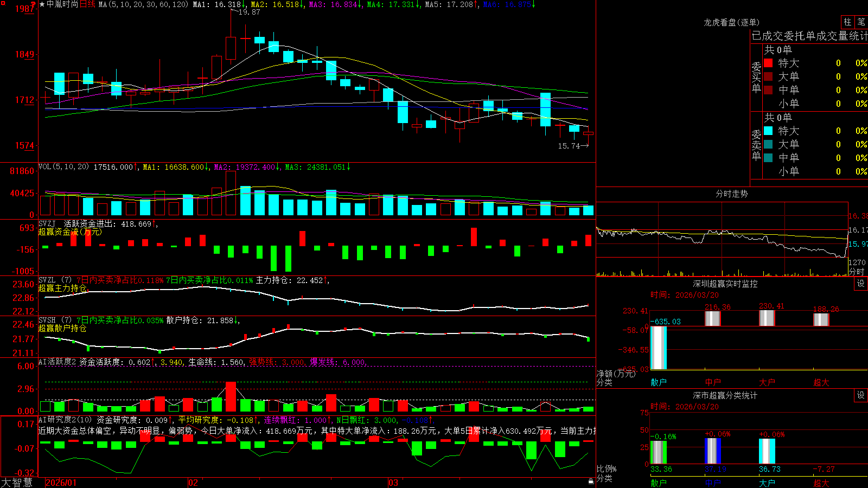This screenshot has width=868, height=488.
Task: Click the SVSH (7) indicator label
Action: (55, 320)
